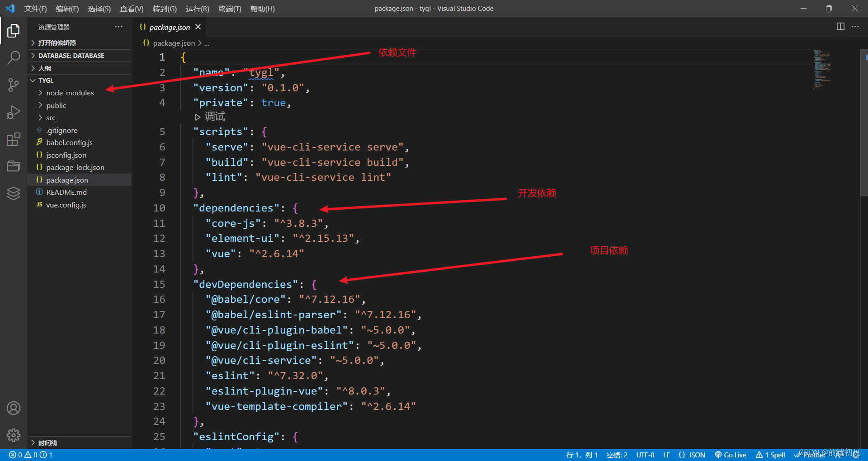The width and height of the screenshot is (868, 461).
Task: Expand the DATABASE: DATABASE section
Action: click(x=80, y=56)
